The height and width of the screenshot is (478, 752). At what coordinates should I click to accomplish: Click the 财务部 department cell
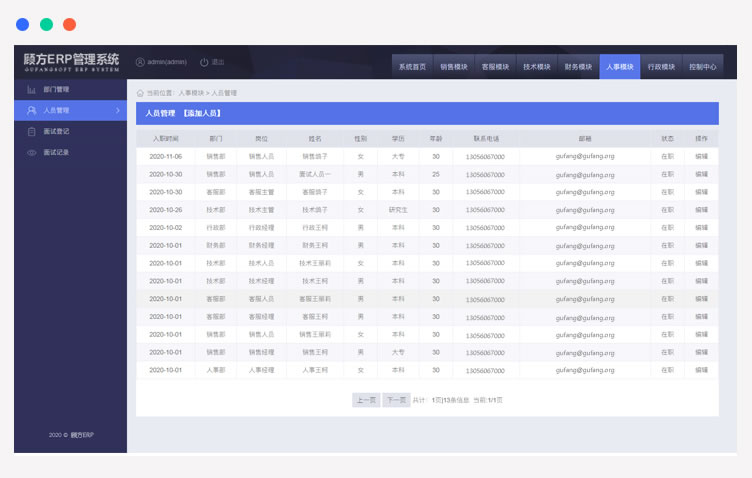coord(216,245)
